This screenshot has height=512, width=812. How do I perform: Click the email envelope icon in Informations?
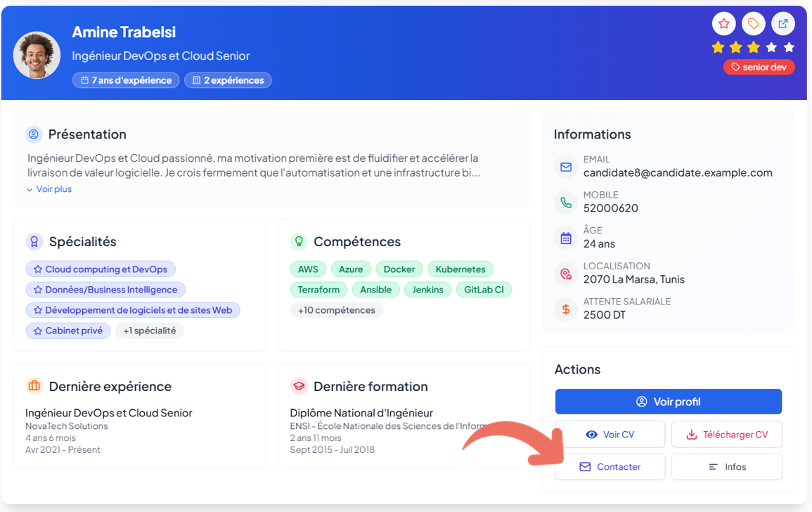(x=566, y=167)
